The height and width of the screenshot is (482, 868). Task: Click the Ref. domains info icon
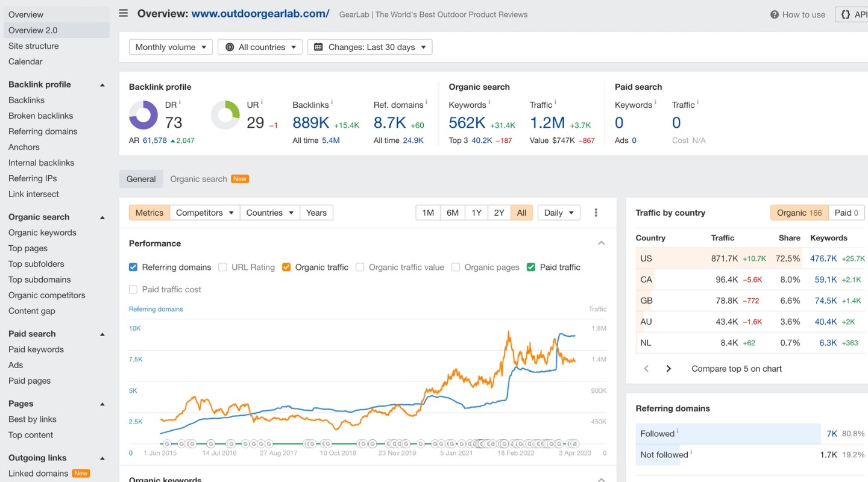(x=426, y=102)
